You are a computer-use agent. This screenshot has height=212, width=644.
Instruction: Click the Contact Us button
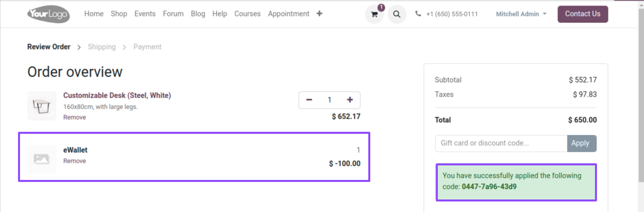[582, 14]
